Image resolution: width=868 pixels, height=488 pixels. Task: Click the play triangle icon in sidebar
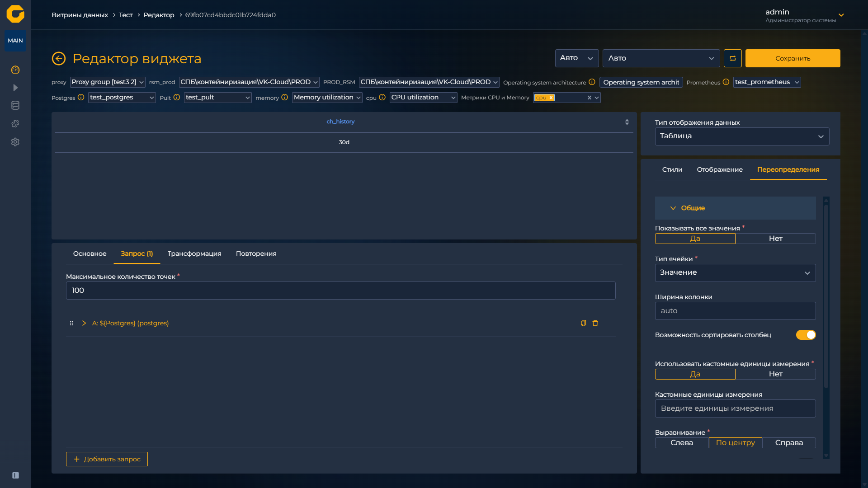(15, 88)
